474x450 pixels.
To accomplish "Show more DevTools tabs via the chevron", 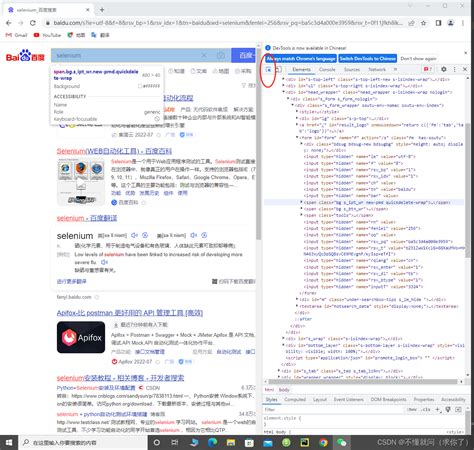I will (x=395, y=69).
